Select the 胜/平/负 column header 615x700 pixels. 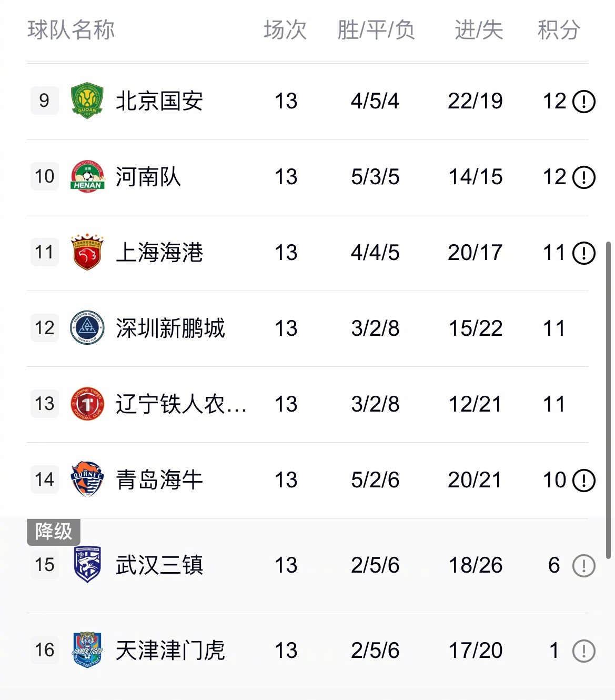click(x=376, y=30)
